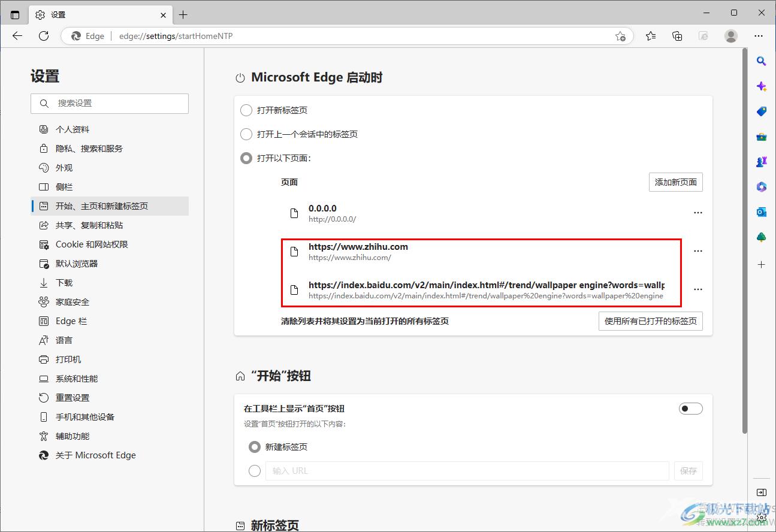776x532 pixels.
Task: Open 手机和其他设备 settings section
Action: pos(110,417)
